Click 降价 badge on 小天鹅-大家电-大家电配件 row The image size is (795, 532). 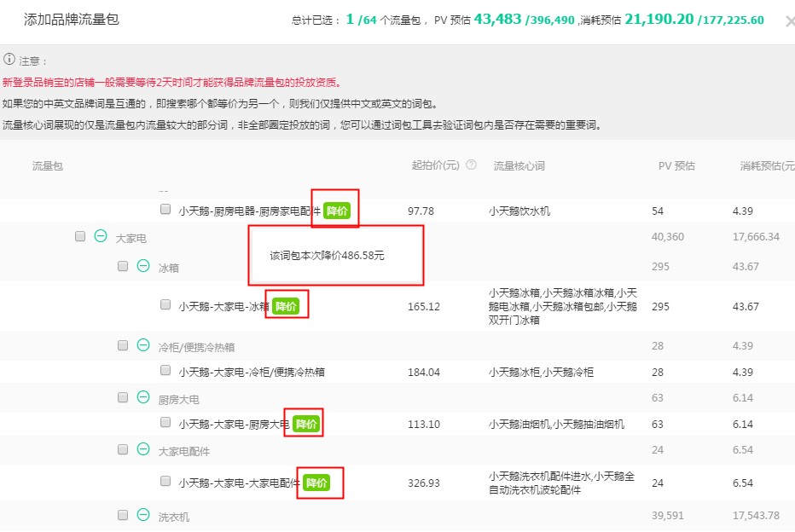tap(316, 483)
